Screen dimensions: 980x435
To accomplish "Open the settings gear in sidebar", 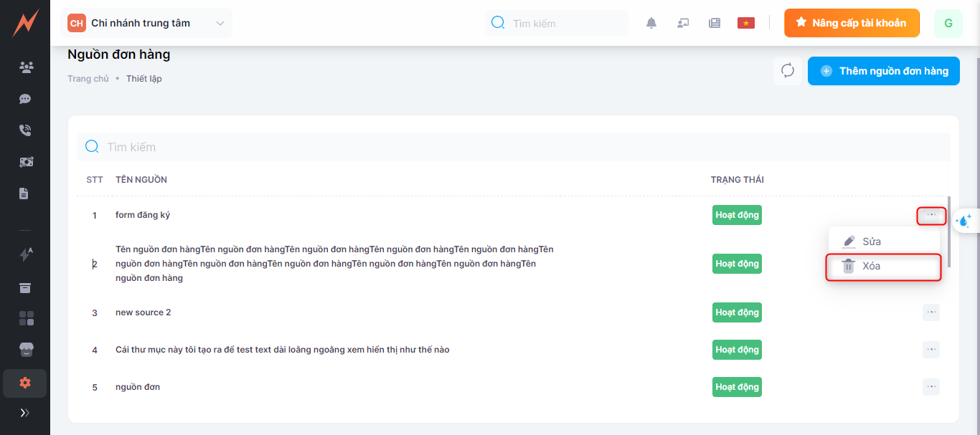I will click(25, 383).
